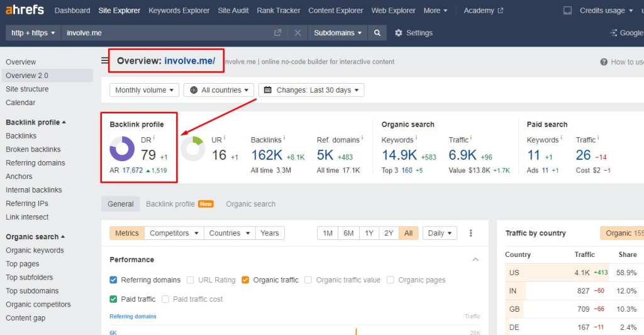The width and height of the screenshot is (644, 335).
Task: Click the notifications screen icon near Credits usage
Action: click(x=567, y=10)
